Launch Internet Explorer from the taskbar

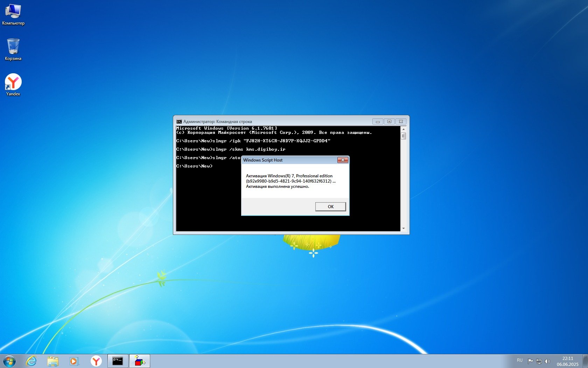(x=31, y=361)
